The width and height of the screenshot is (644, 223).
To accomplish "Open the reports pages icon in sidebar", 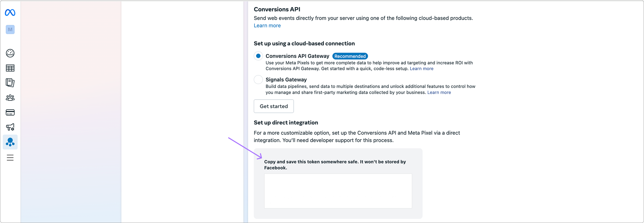I will click(10, 83).
